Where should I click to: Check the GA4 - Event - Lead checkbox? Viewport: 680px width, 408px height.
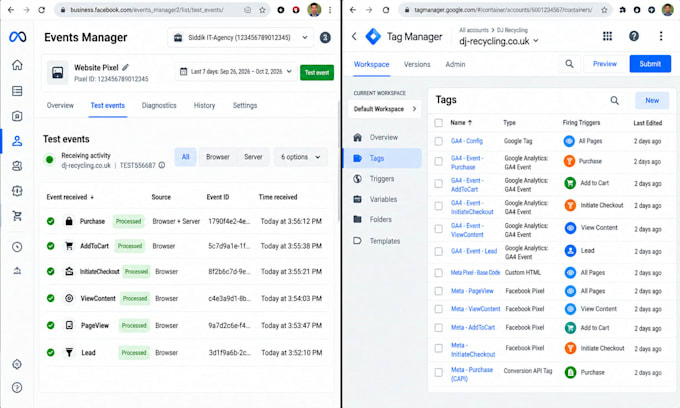pos(438,251)
